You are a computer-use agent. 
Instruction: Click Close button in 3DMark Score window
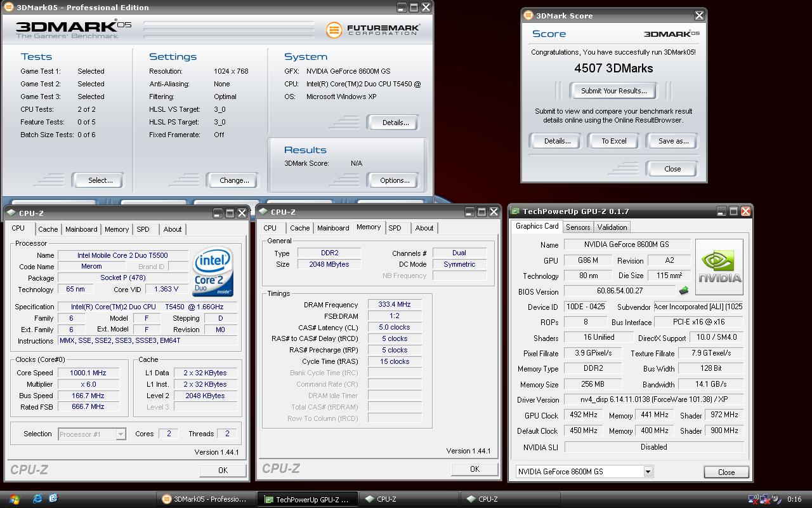point(672,169)
